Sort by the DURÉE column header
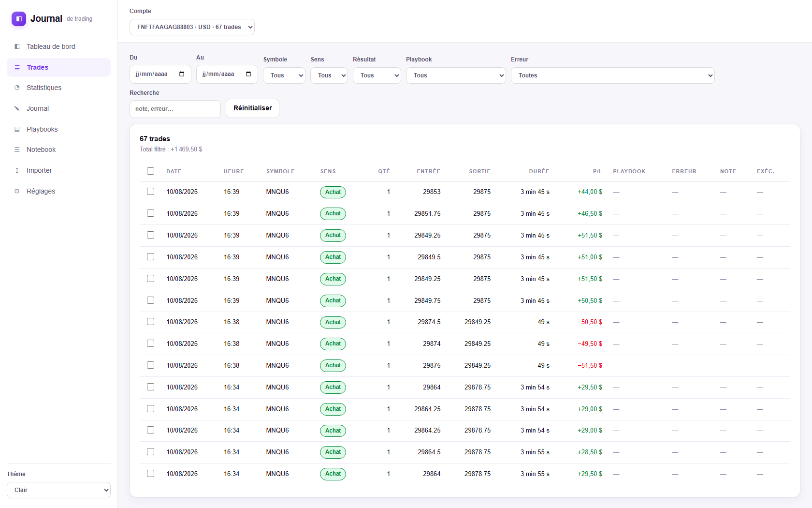The image size is (812, 508). click(539, 171)
